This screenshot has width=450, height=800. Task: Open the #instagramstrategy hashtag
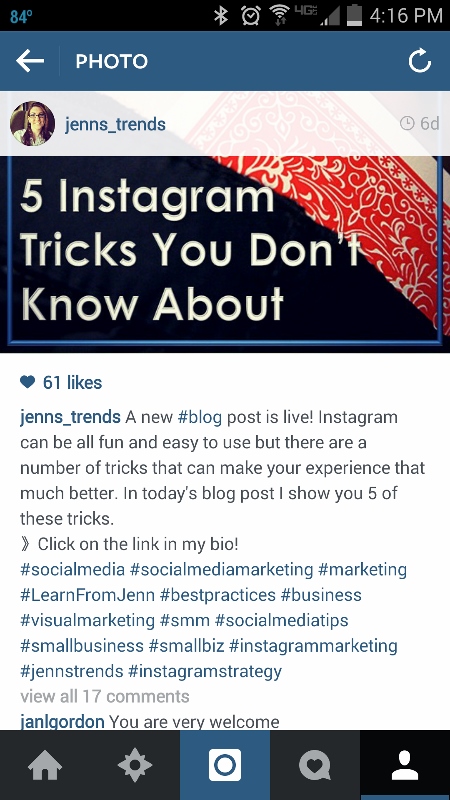click(x=205, y=671)
